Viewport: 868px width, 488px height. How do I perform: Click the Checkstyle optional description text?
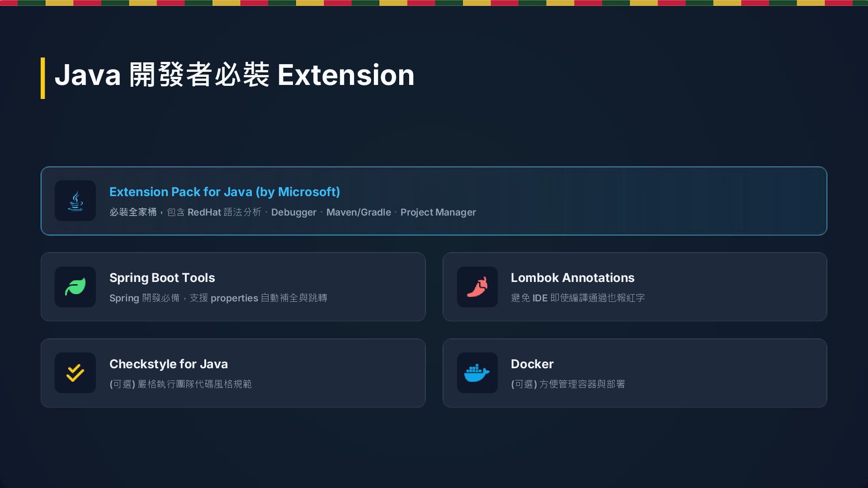click(x=180, y=384)
